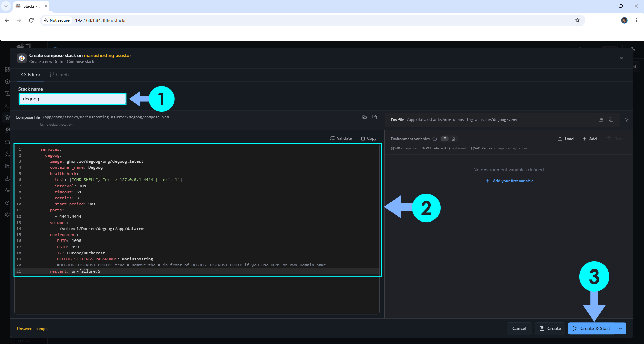Screen dimensions: 644x344
Task: Click the Create button
Action: [x=550, y=328]
